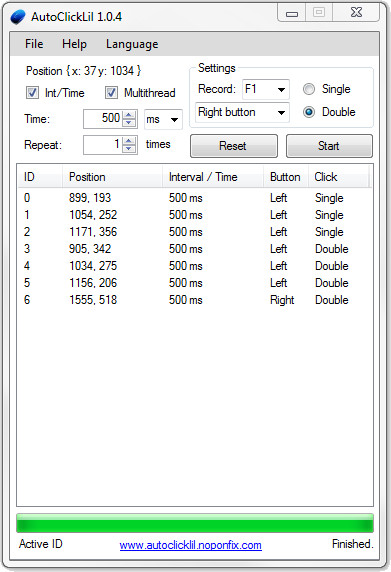The height and width of the screenshot is (572, 391).
Task: Open the www.autoclicklil.noponfix.com link
Action: coord(190,545)
